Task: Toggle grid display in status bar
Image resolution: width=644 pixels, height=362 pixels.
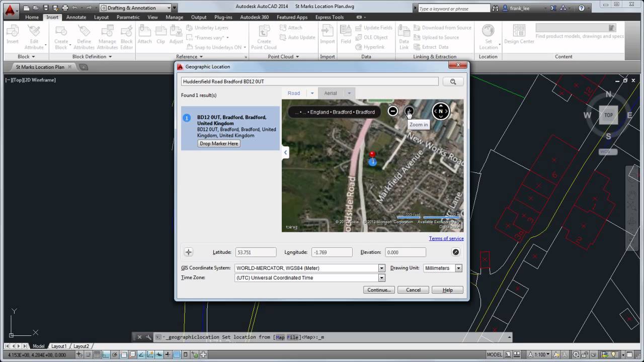Action: (x=97, y=354)
